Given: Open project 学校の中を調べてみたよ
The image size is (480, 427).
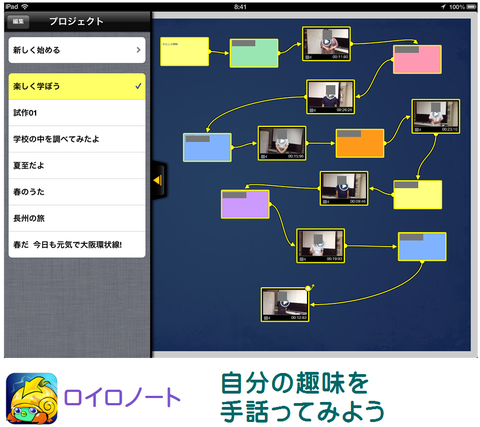Looking at the screenshot, I should point(77,139).
